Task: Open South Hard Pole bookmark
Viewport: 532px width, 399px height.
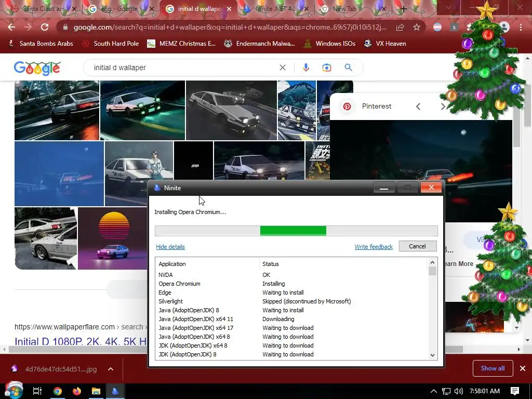Action: click(x=111, y=44)
